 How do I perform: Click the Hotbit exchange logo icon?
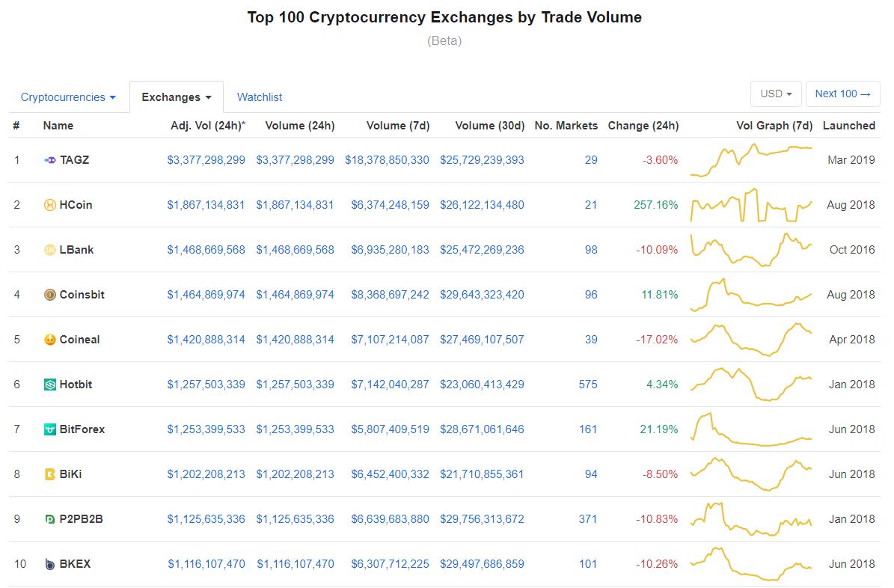[50, 385]
